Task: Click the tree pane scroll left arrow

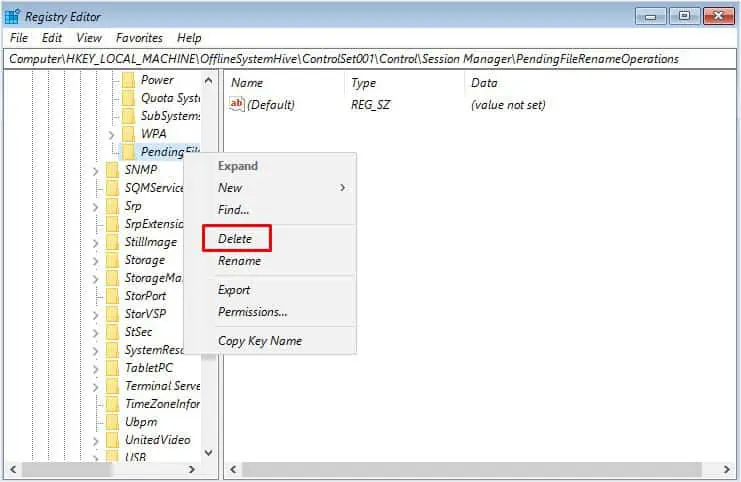Action: [x=13, y=469]
